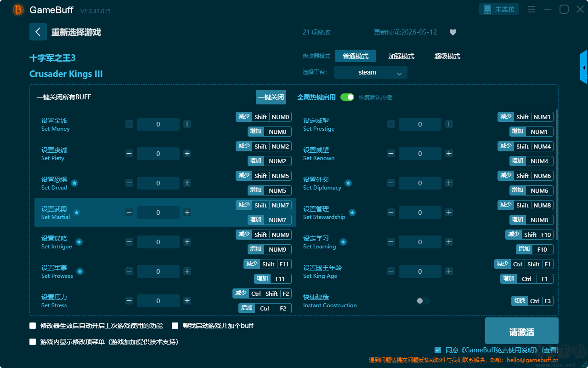Click star icon next to Set Martial
Viewport: 588px width, 368px height.
[x=77, y=213]
